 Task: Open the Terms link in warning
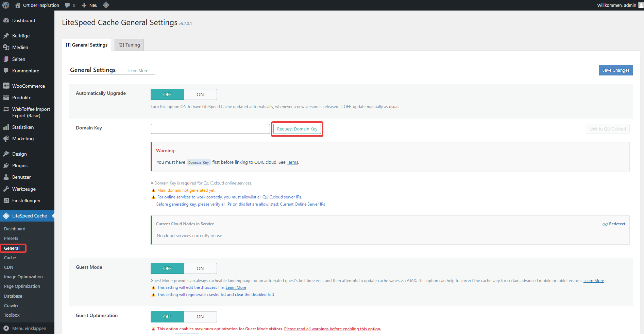point(292,162)
